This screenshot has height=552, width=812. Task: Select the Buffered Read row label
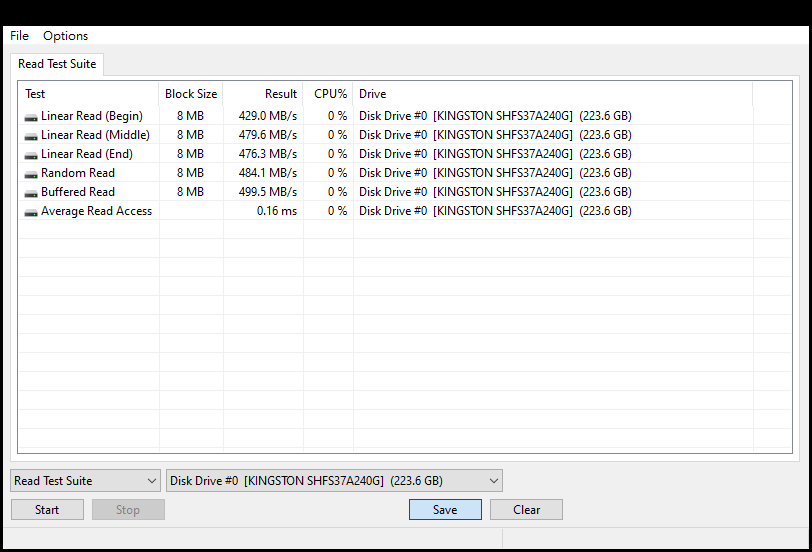[x=78, y=192]
